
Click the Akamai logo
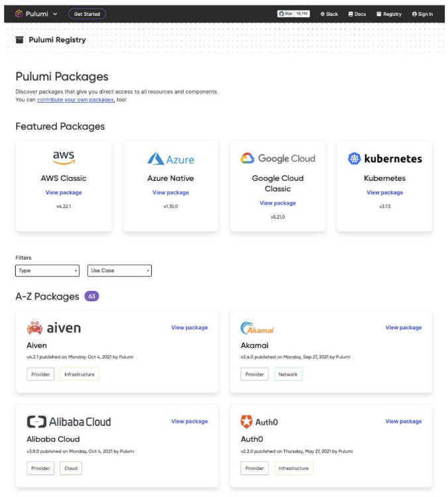[x=257, y=328]
